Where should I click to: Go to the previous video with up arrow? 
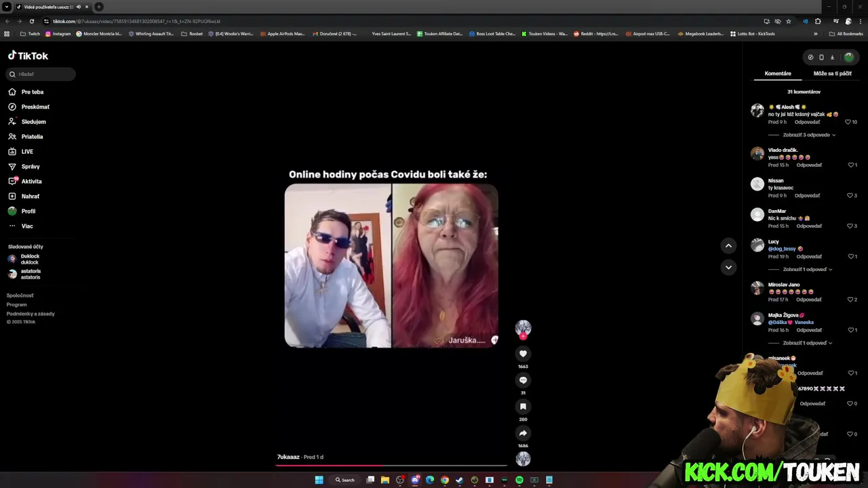click(728, 245)
